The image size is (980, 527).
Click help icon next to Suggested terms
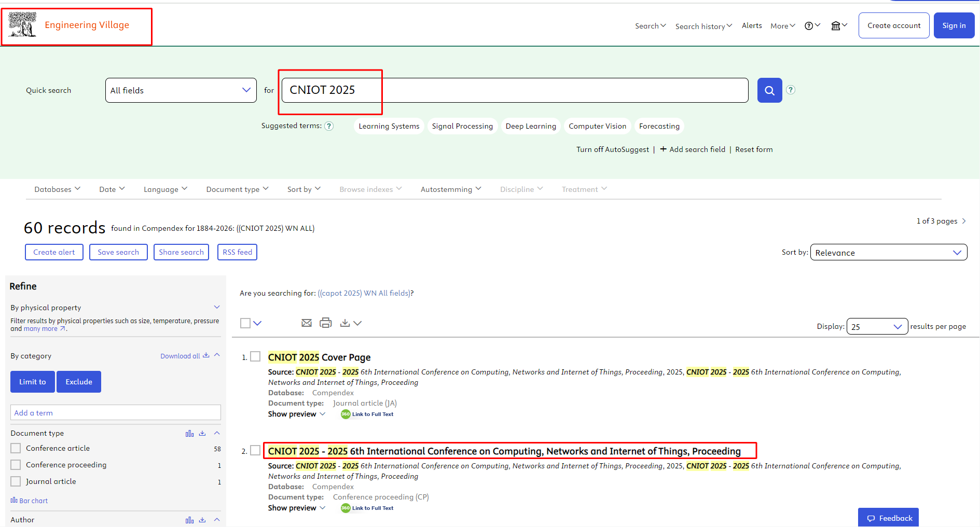point(329,126)
